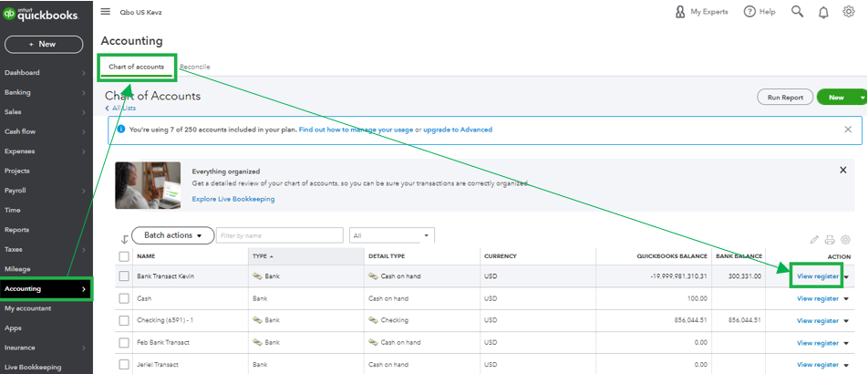Open table settings gear icon
This screenshot has width=868, height=374.
click(x=845, y=240)
